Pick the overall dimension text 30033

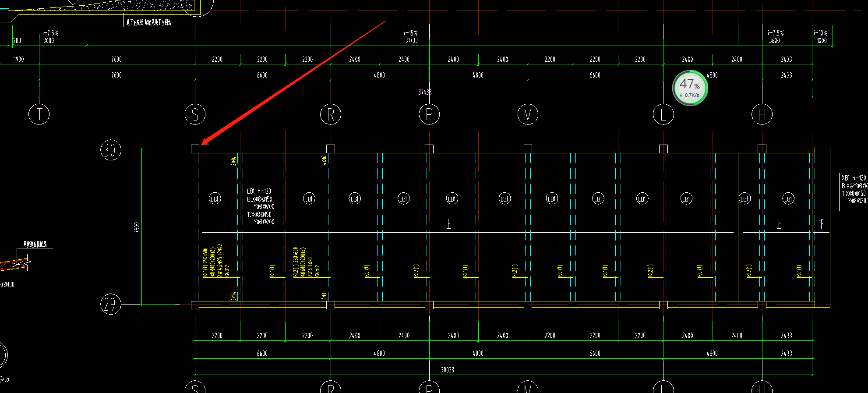coord(448,370)
